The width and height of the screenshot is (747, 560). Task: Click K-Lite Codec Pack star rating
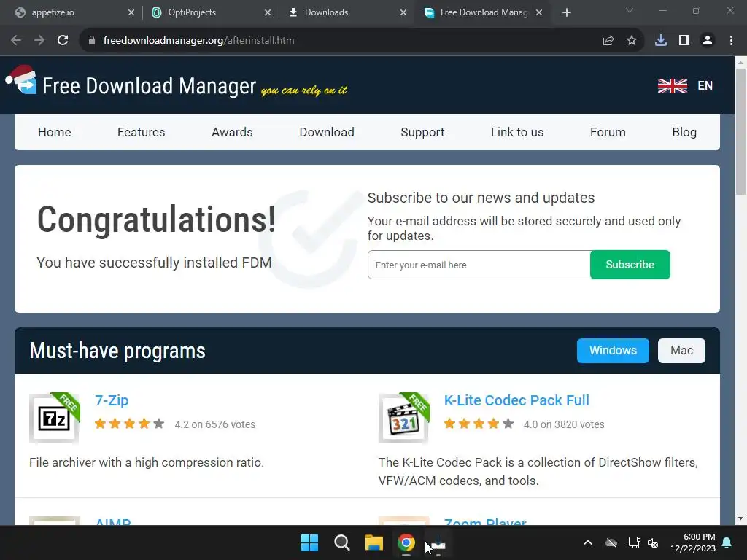[x=479, y=424]
